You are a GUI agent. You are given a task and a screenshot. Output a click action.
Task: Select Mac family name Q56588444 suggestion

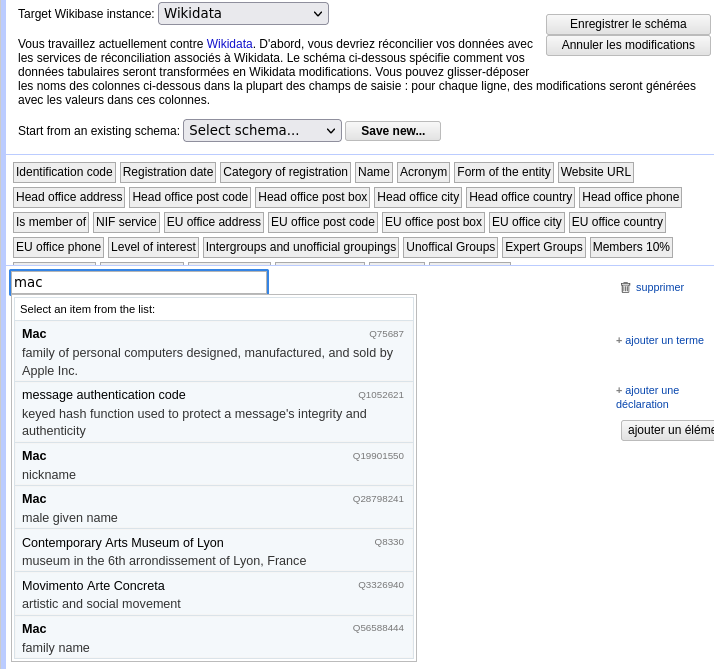pos(214,637)
